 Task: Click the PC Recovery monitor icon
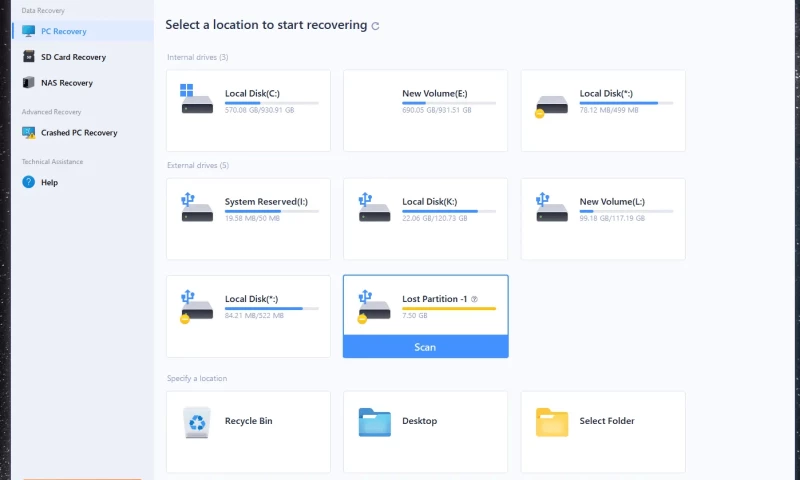(x=29, y=31)
